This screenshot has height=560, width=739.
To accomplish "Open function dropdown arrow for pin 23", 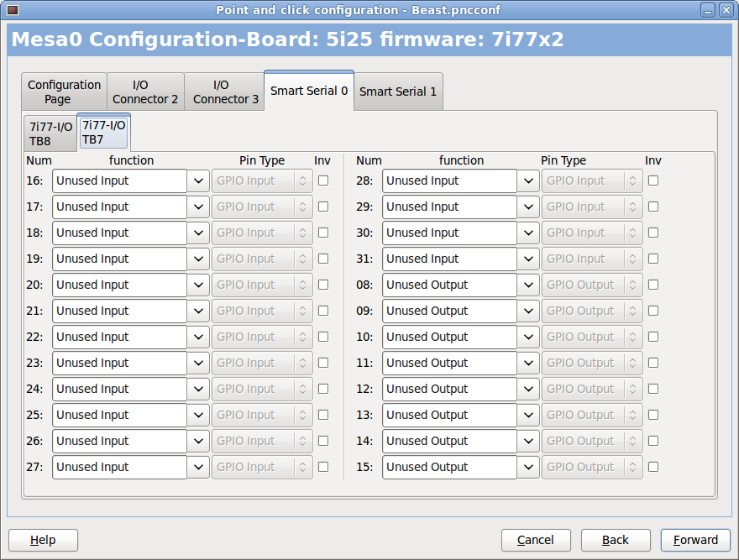I will [198, 363].
